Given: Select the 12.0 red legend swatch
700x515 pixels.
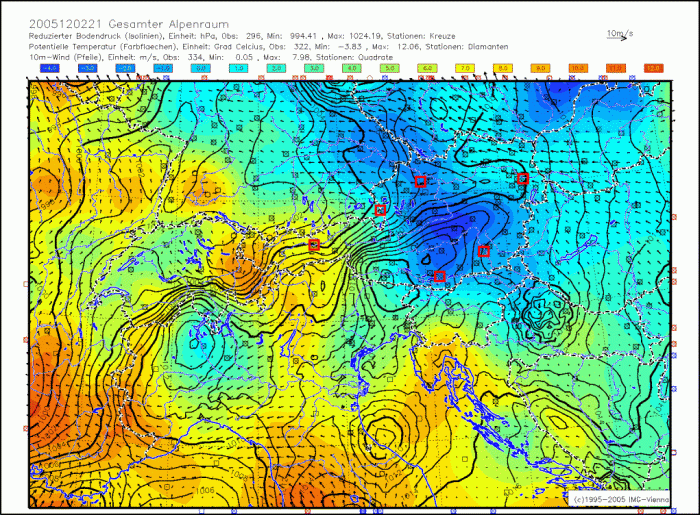Looking at the screenshot, I should (654, 67).
